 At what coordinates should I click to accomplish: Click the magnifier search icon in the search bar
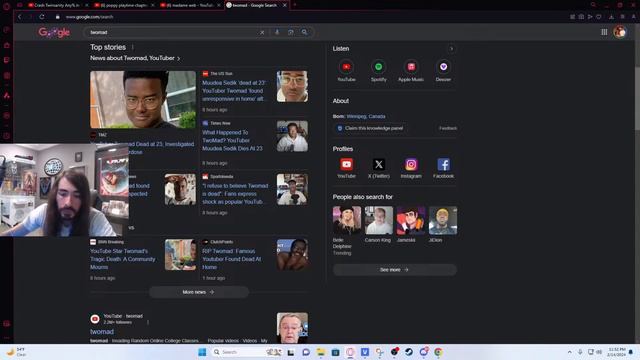[304, 32]
